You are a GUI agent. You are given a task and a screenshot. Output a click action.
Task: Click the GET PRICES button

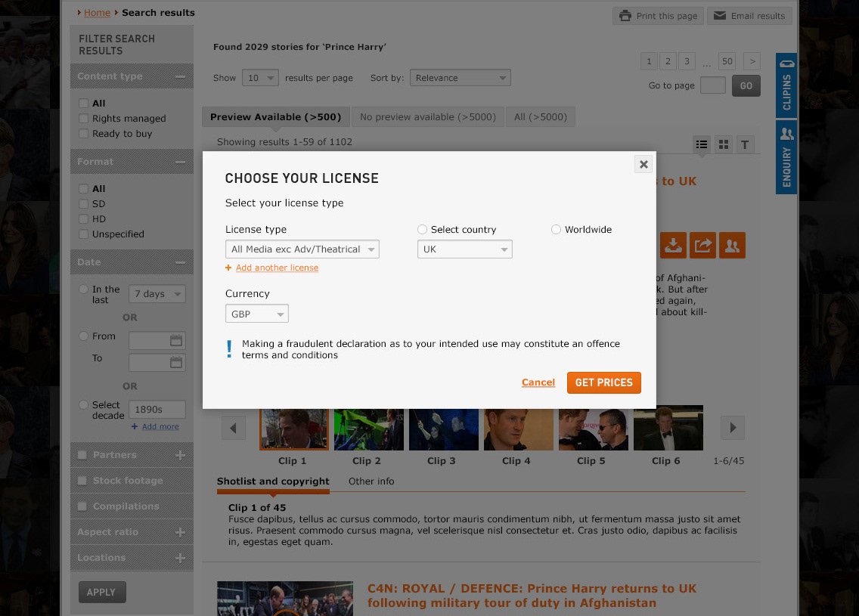603,382
